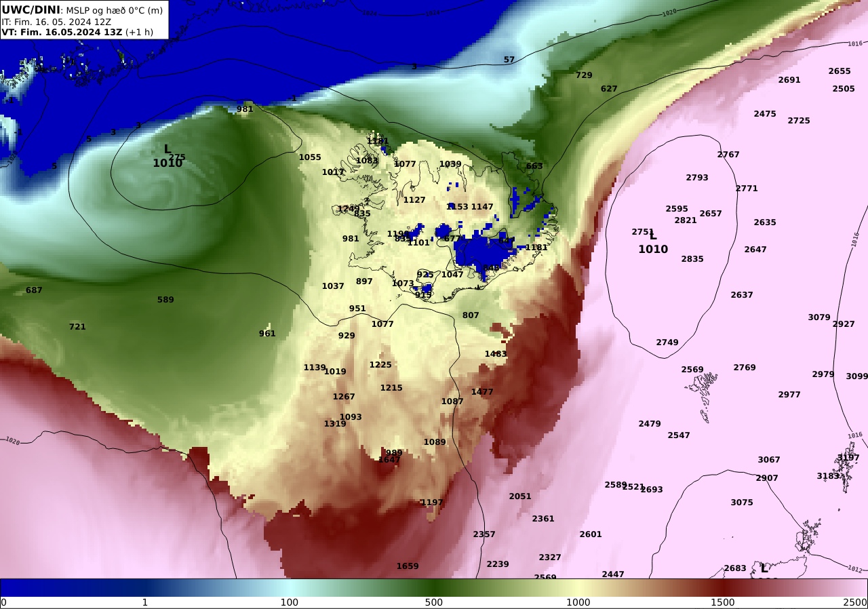Screen dimensions: 868x609
Task: Click the low-pressure 'L' marker west of Iceland
Action: 167,149
